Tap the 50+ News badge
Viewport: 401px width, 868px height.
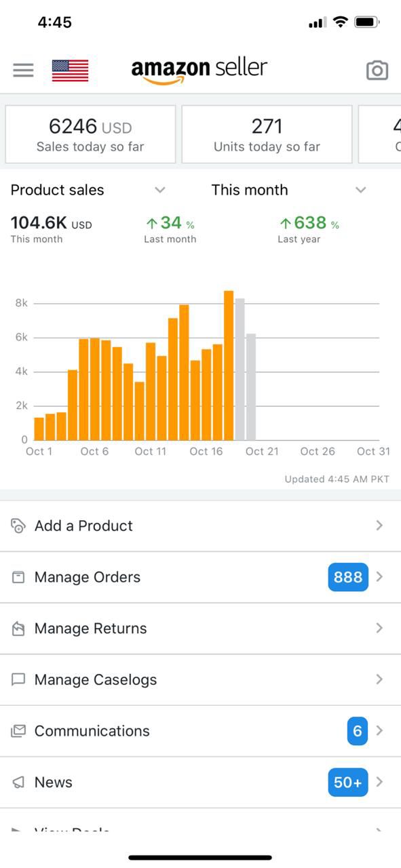(x=348, y=783)
